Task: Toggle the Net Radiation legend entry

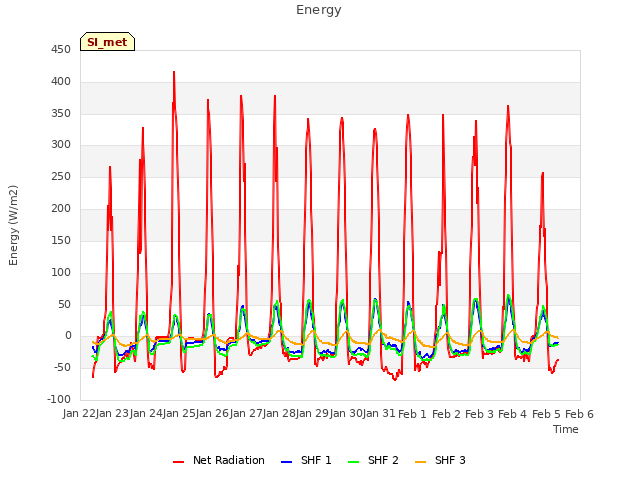Action: point(219,460)
